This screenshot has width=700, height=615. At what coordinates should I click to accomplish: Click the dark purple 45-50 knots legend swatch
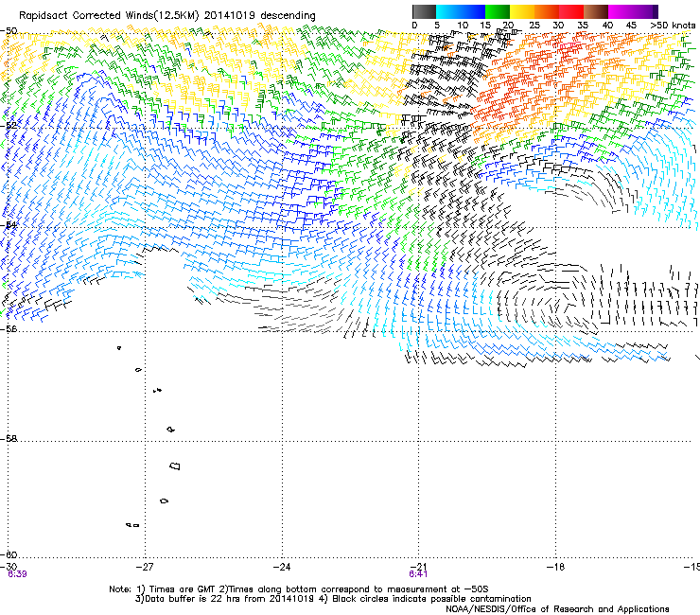(x=645, y=11)
